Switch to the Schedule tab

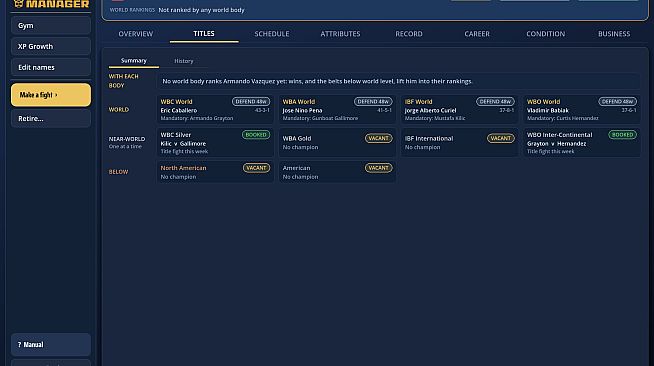point(272,34)
